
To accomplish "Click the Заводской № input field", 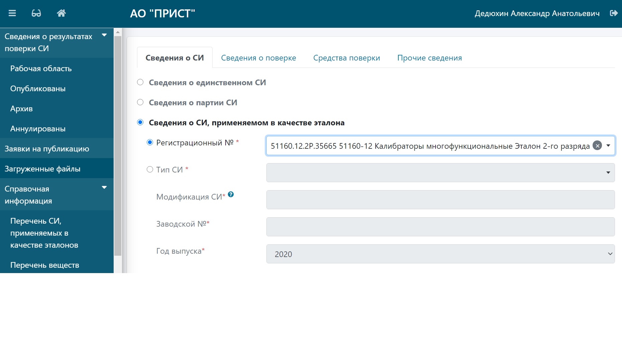I will [x=440, y=227].
